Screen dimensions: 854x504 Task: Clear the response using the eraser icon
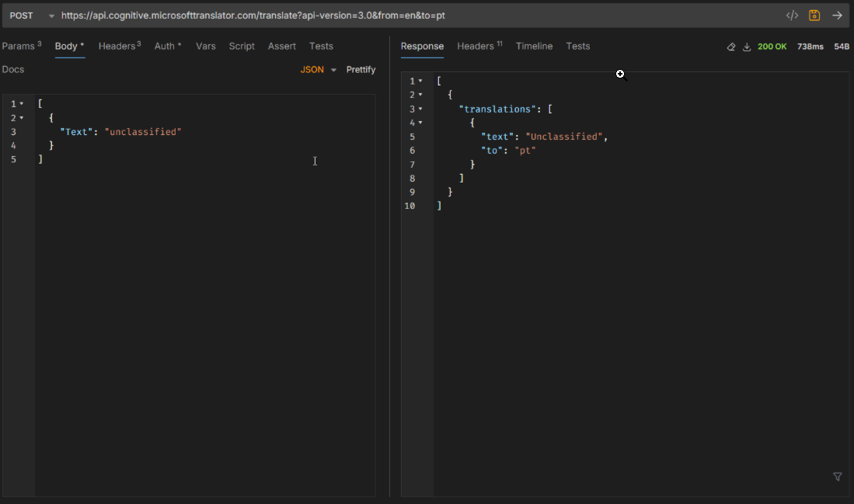coord(730,47)
